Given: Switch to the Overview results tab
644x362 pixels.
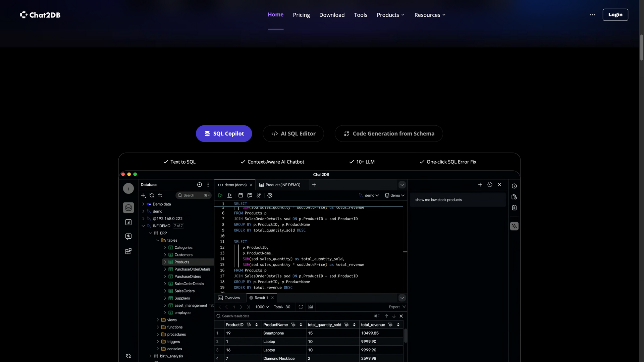Looking at the screenshot, I should point(229,298).
